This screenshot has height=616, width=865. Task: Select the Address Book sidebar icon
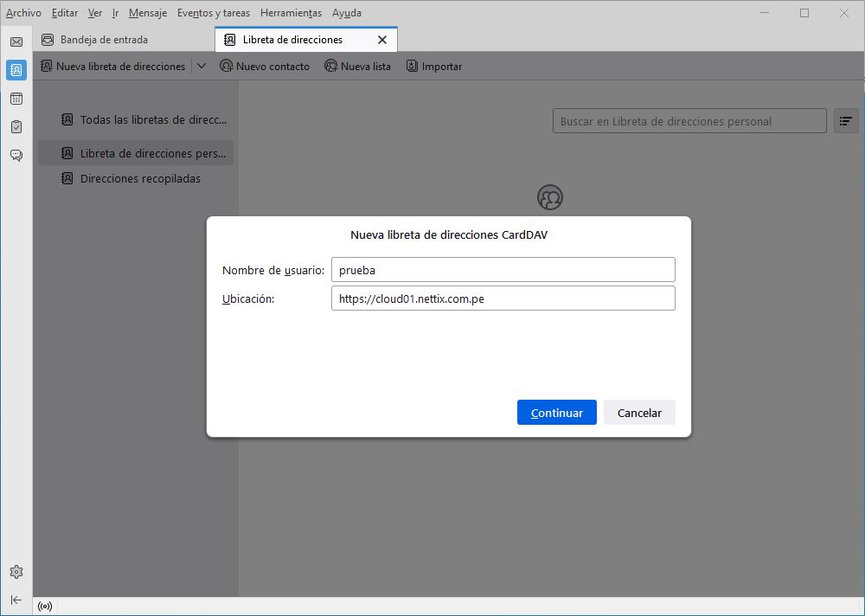(16, 70)
